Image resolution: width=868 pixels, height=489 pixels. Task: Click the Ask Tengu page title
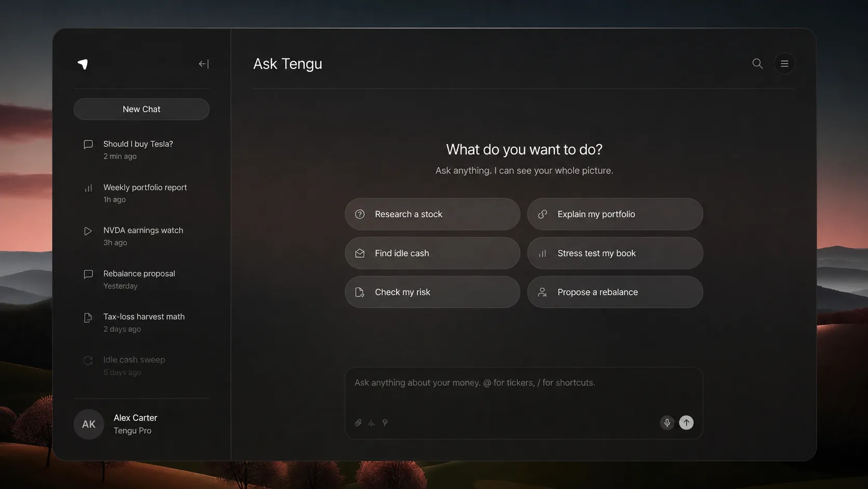click(x=288, y=63)
